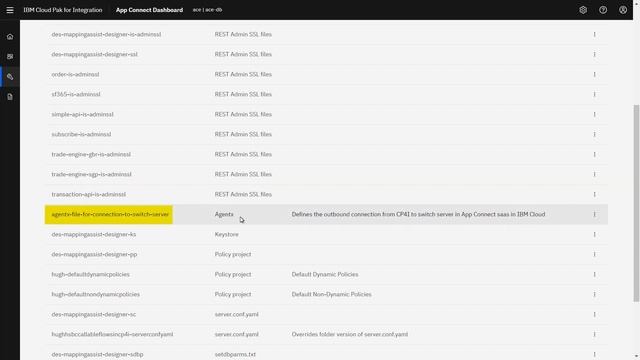Select configuration des-mappingassist-designer-is-adminssl
This screenshot has height=360, width=640.
[x=106, y=34]
